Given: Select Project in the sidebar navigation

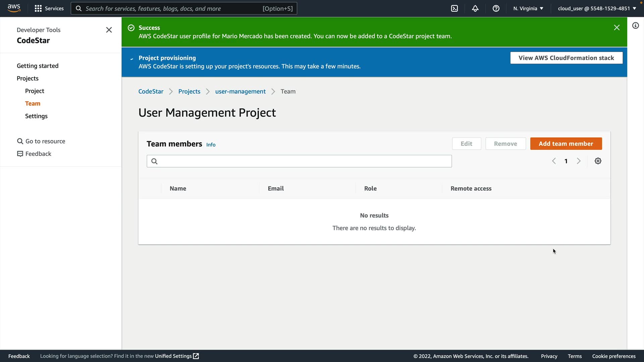Looking at the screenshot, I should click(x=35, y=91).
